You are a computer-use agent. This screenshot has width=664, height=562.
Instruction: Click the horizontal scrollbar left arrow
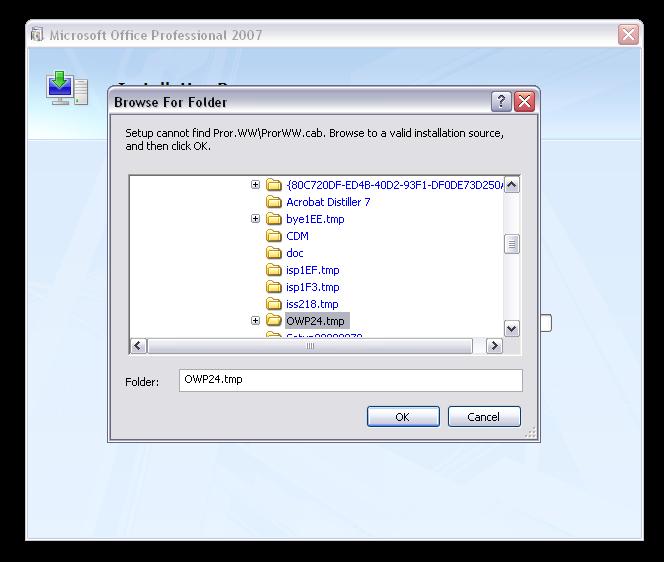(138, 346)
